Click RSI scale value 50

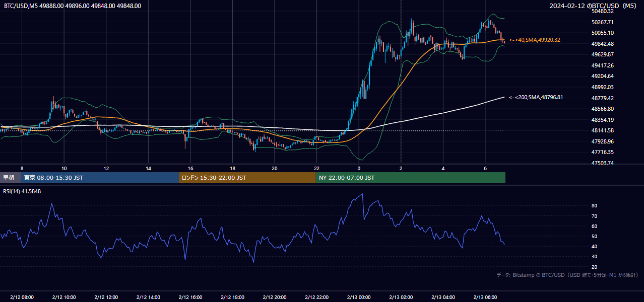(595, 237)
